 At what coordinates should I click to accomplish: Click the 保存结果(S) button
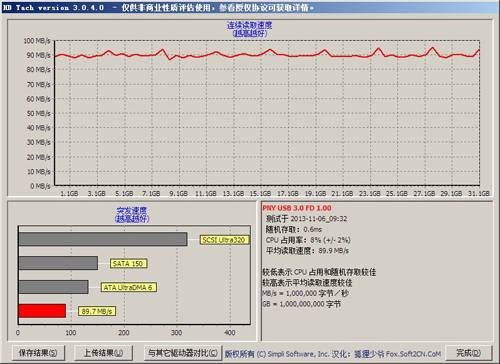pyautogui.click(x=38, y=352)
